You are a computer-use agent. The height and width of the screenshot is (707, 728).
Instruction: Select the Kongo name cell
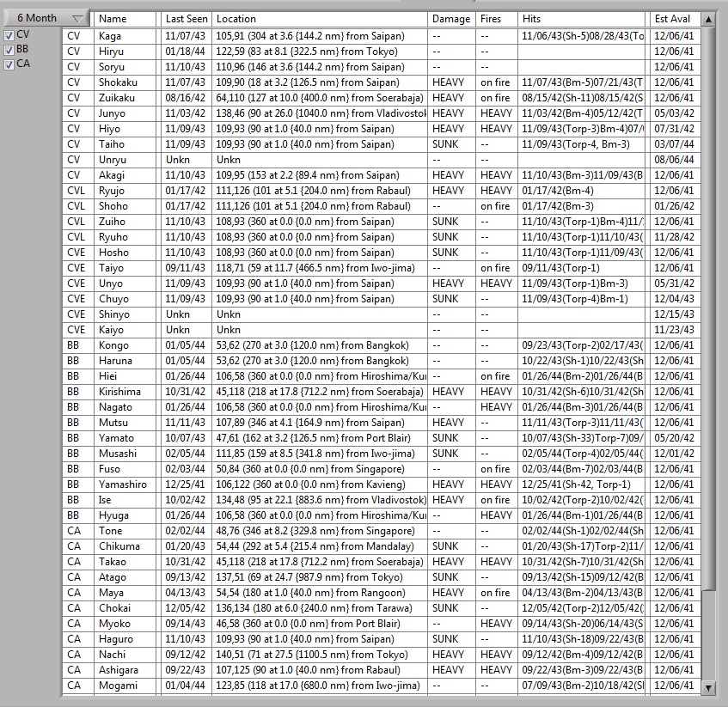point(125,345)
